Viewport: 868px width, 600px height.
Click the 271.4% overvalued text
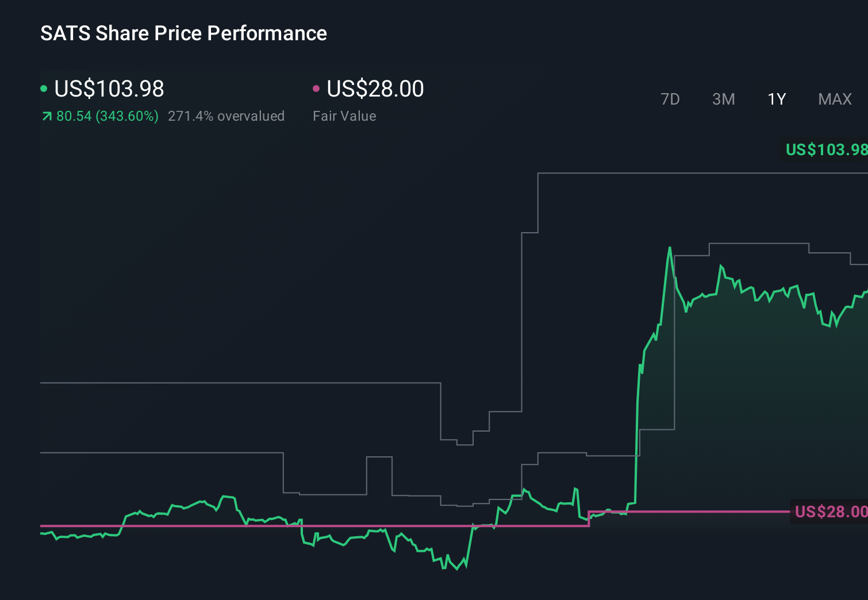coord(226,116)
